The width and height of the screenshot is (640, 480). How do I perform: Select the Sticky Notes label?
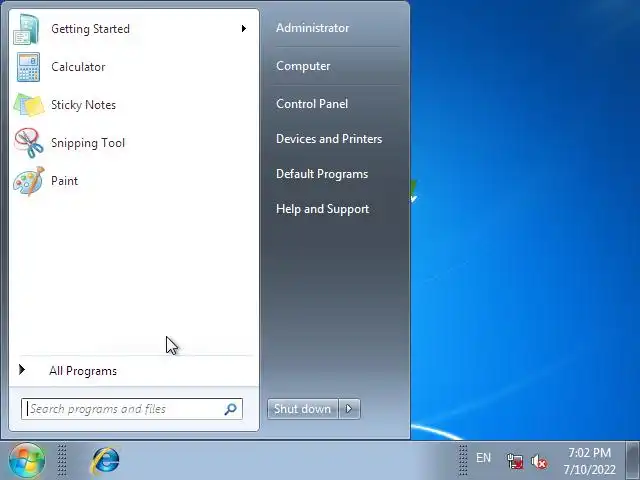coord(83,105)
